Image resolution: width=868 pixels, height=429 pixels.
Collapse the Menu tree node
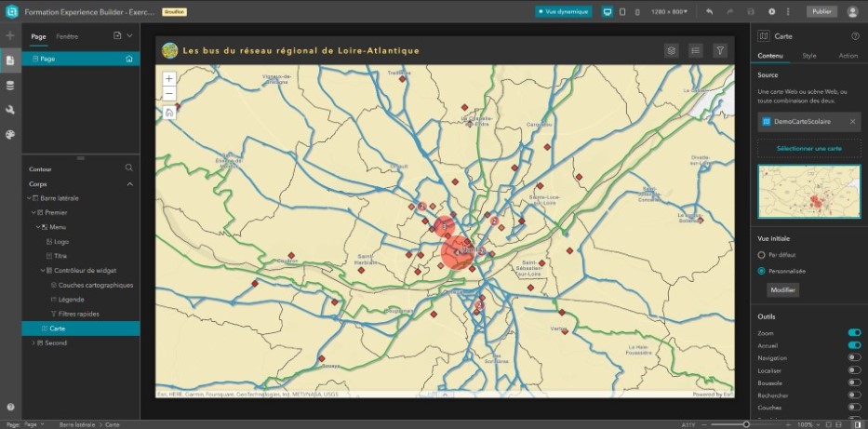pyautogui.click(x=38, y=227)
